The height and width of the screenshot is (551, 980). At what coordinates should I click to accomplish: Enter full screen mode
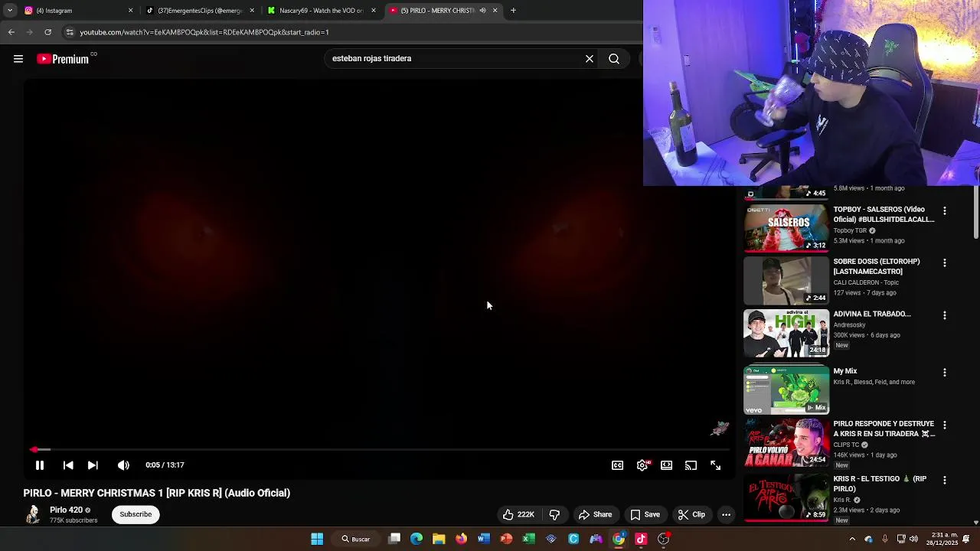click(x=715, y=465)
